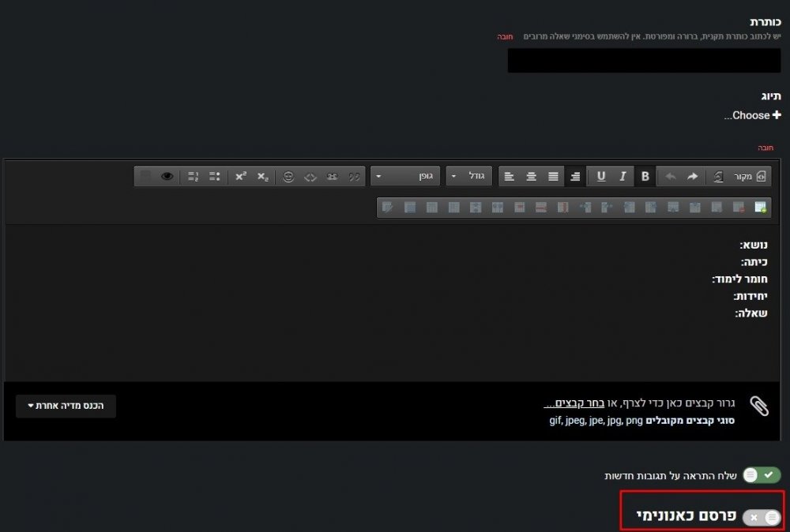Insert a code block
This screenshot has height=532, width=790.
310,177
